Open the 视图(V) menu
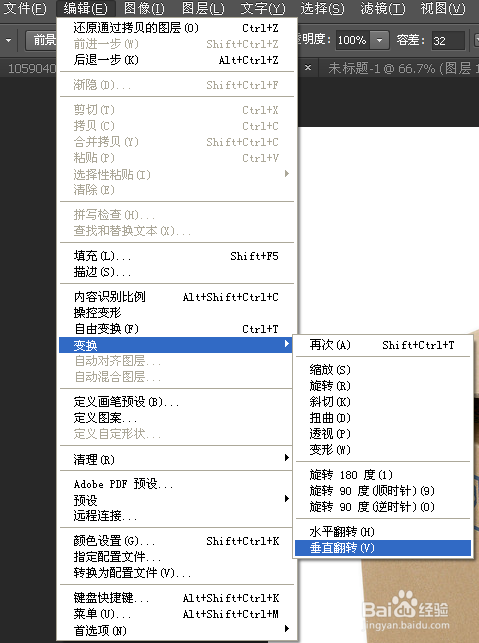 pos(443,8)
